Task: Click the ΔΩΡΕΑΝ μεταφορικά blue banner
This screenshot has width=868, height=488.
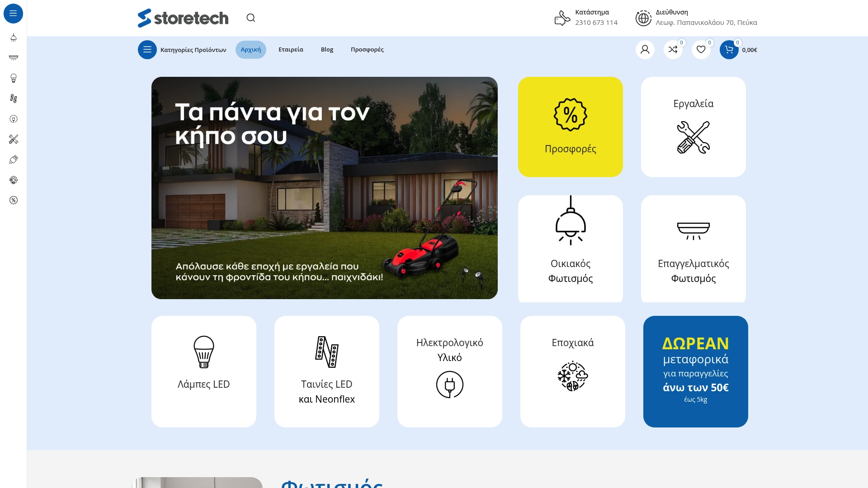Action: click(696, 371)
